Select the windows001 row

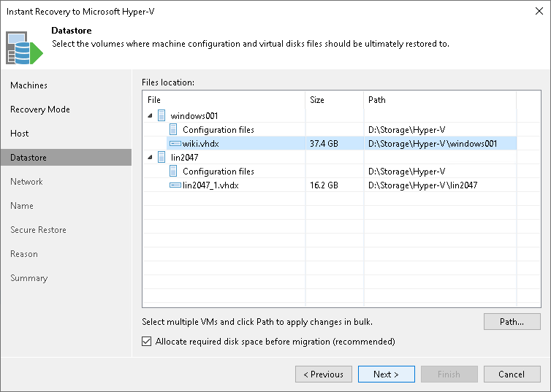[330, 115]
